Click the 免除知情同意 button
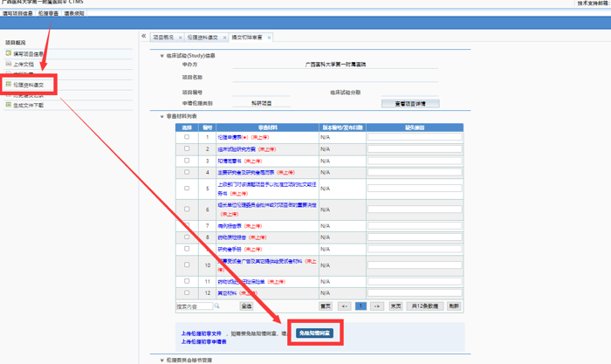This screenshot has height=364, width=611. (x=313, y=333)
